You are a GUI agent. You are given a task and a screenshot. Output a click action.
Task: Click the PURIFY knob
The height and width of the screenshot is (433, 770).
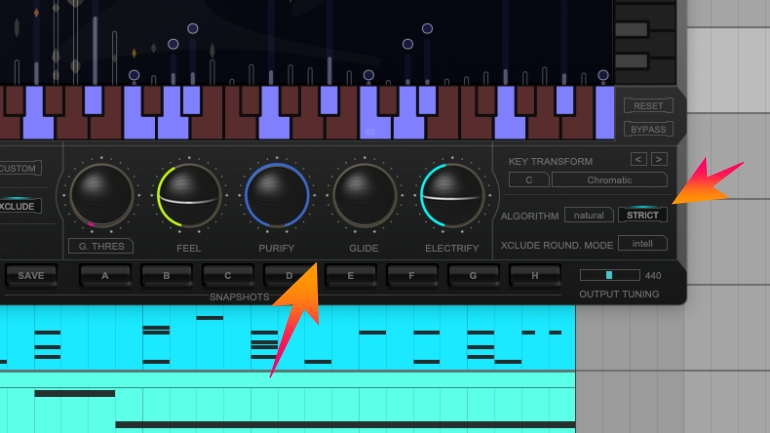point(277,196)
